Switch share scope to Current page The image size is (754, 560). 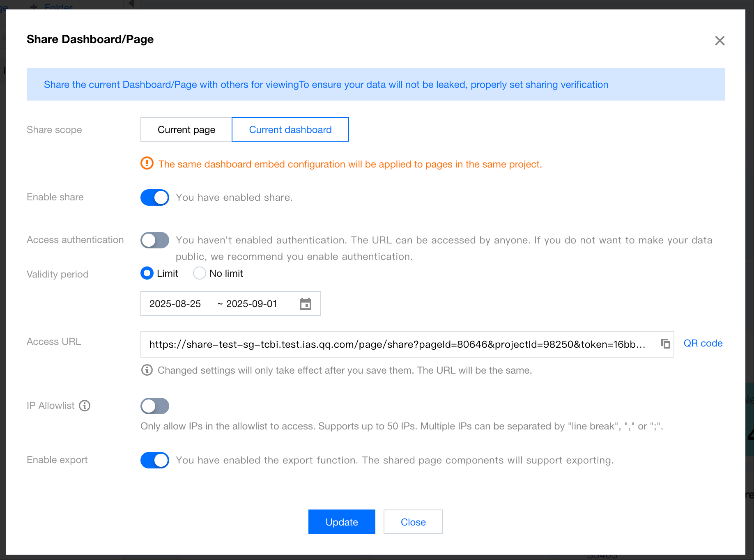point(186,130)
